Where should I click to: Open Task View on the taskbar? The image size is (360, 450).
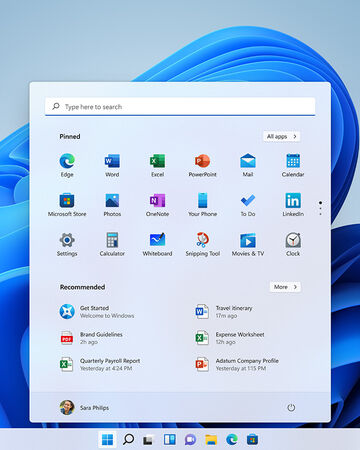pos(148,440)
